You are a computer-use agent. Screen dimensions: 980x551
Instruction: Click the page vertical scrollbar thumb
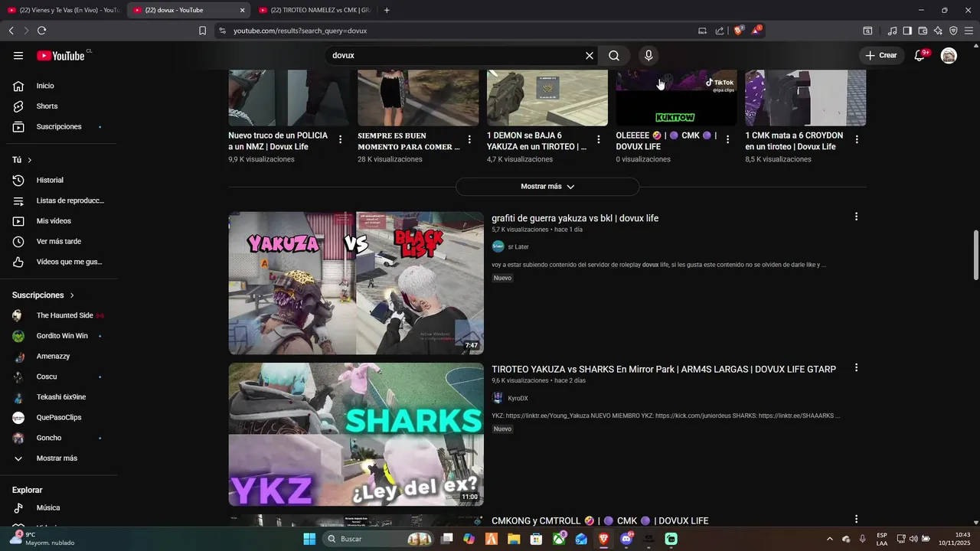[x=975, y=255]
